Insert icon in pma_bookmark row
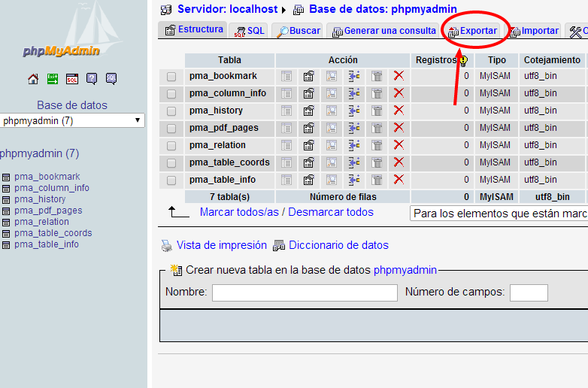This screenshot has height=388, width=588. 354,76
